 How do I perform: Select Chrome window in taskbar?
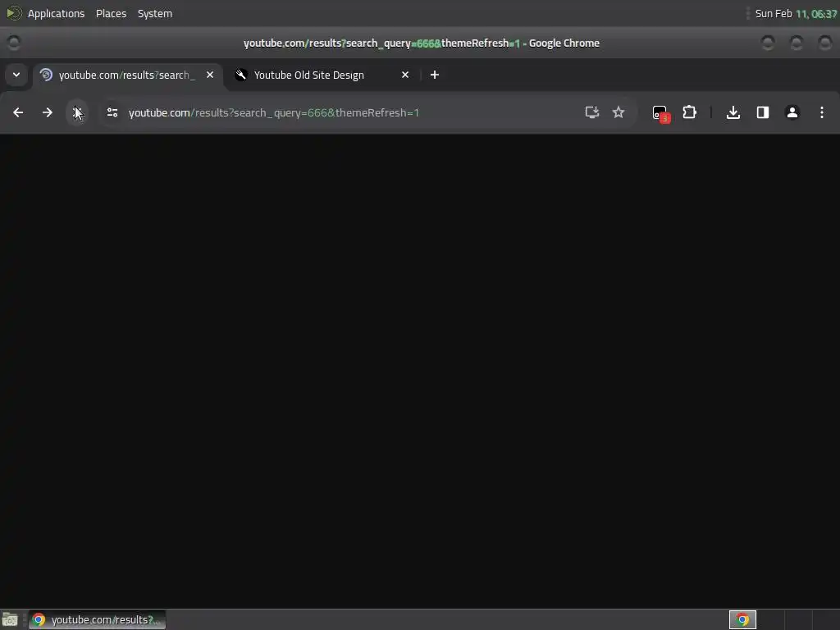(x=98, y=620)
